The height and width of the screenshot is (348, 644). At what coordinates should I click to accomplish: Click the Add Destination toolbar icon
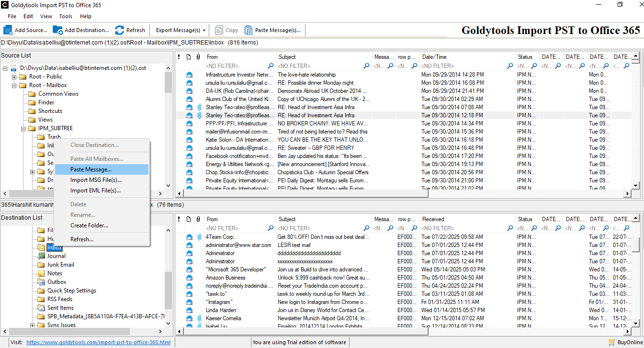58,30
